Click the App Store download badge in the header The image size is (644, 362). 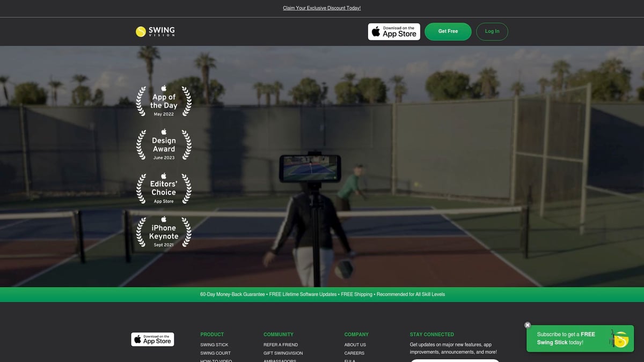click(394, 32)
